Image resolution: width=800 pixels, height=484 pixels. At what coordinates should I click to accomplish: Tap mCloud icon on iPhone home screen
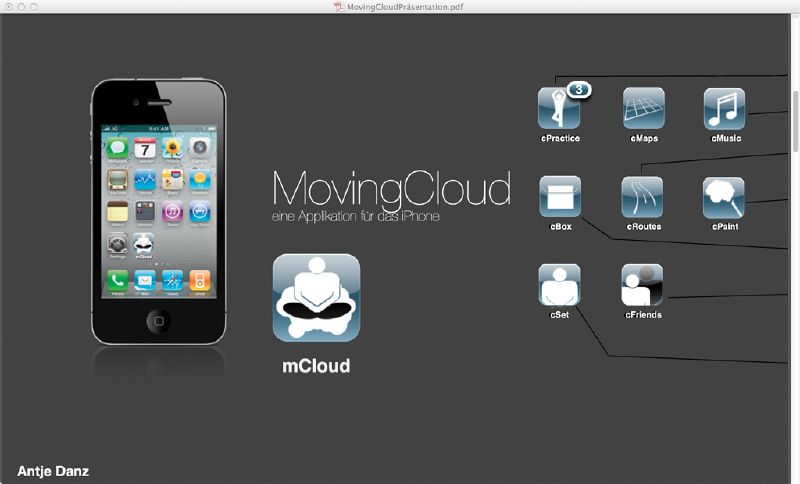144,243
